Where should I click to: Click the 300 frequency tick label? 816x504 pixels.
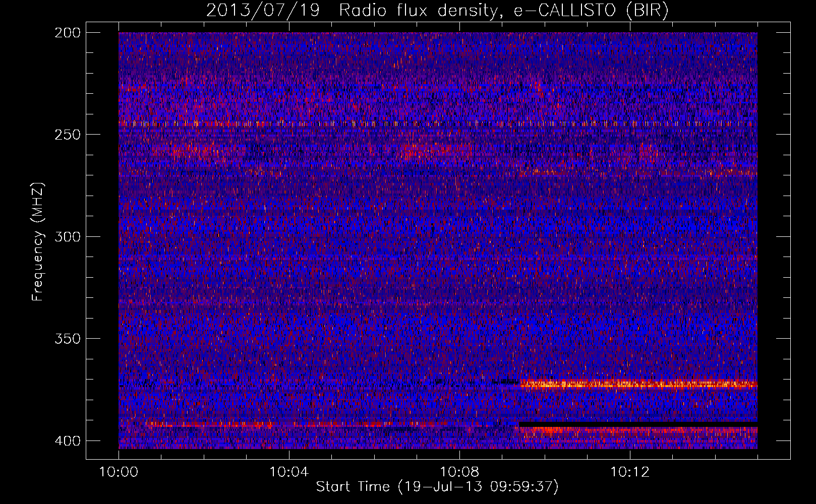pos(67,236)
